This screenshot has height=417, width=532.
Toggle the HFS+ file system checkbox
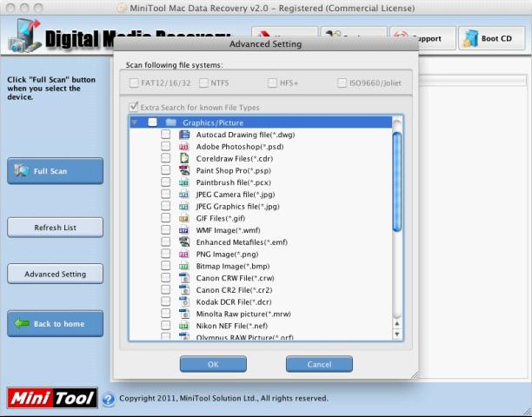(x=272, y=83)
